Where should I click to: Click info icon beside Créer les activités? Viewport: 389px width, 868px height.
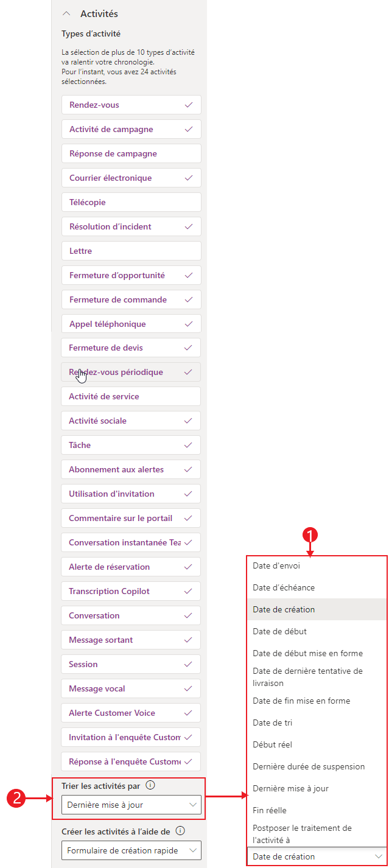coord(180,831)
